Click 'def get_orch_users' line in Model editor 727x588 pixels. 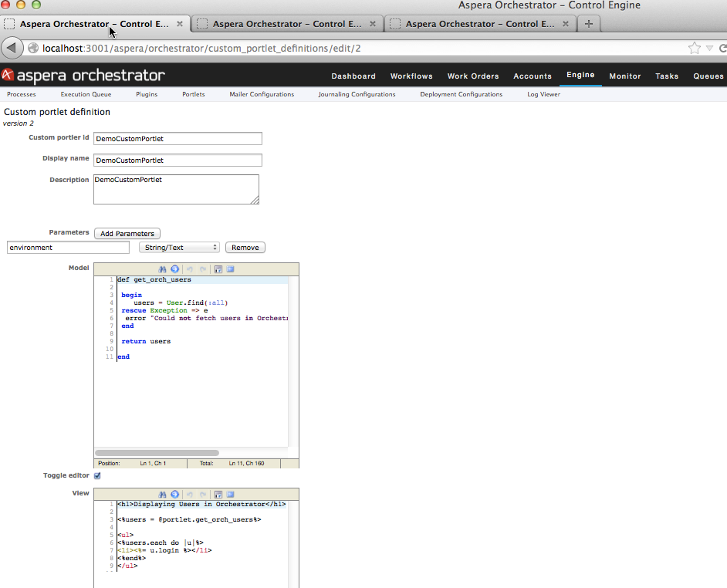point(154,279)
